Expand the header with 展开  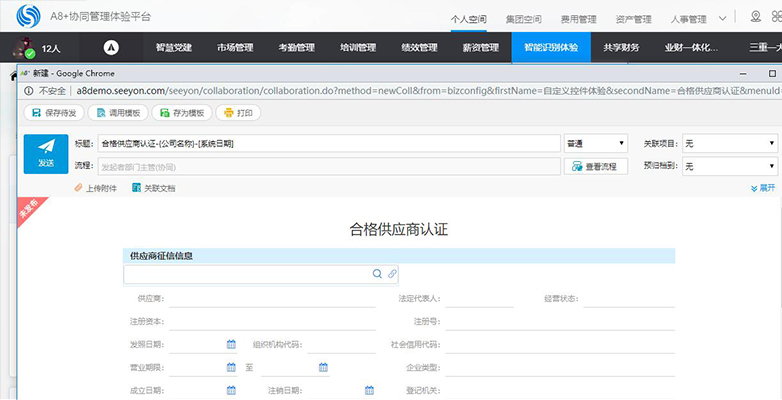pyautogui.click(x=763, y=188)
